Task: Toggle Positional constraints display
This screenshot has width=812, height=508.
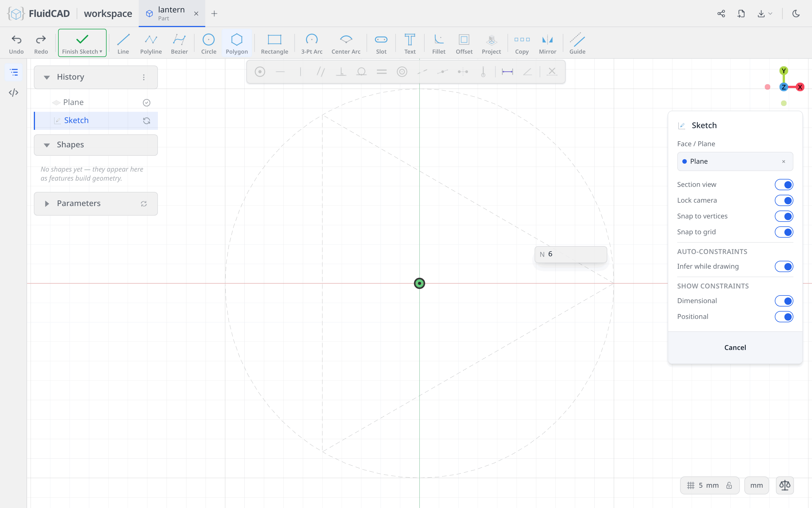Action: (784, 316)
